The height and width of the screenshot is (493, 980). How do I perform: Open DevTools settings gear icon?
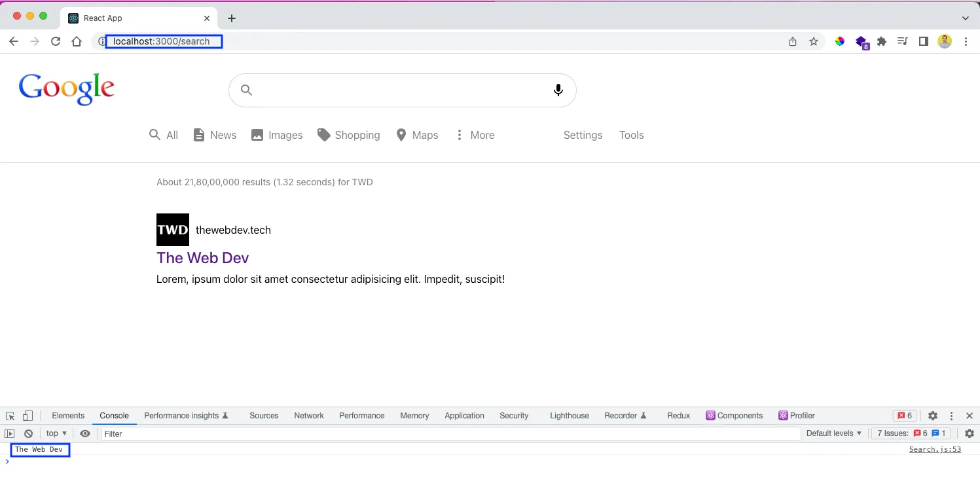pos(933,416)
